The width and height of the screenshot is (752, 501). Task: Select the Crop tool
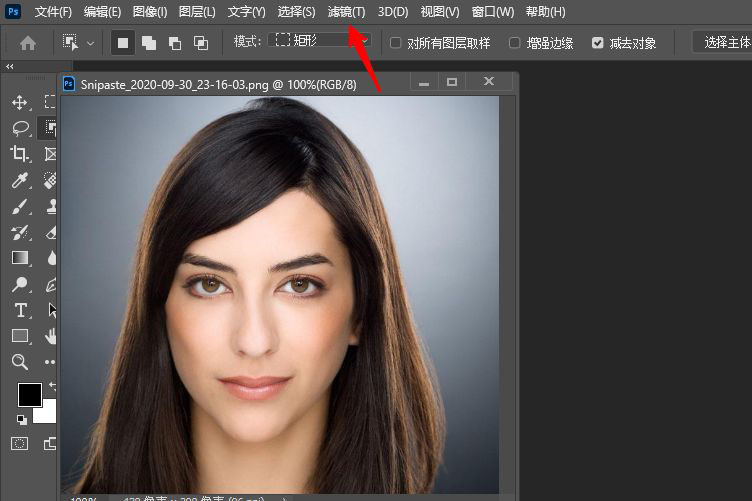tap(20, 154)
